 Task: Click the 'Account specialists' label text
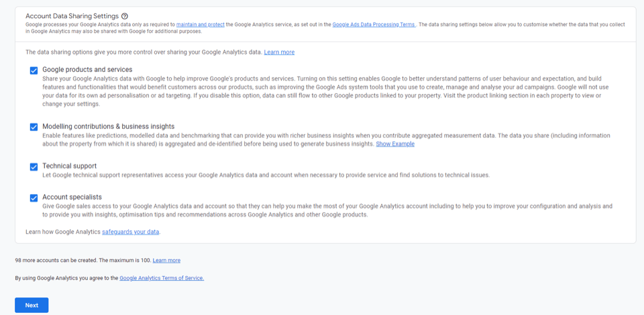[72, 197]
